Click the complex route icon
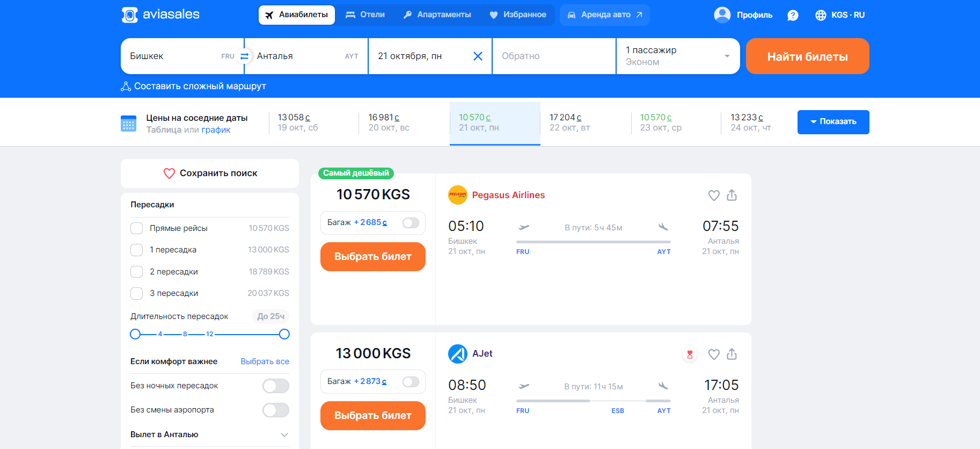 coord(126,86)
